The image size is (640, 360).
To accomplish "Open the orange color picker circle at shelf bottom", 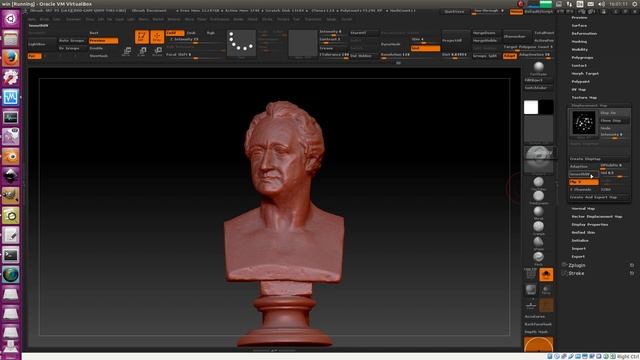I will point(538,344).
